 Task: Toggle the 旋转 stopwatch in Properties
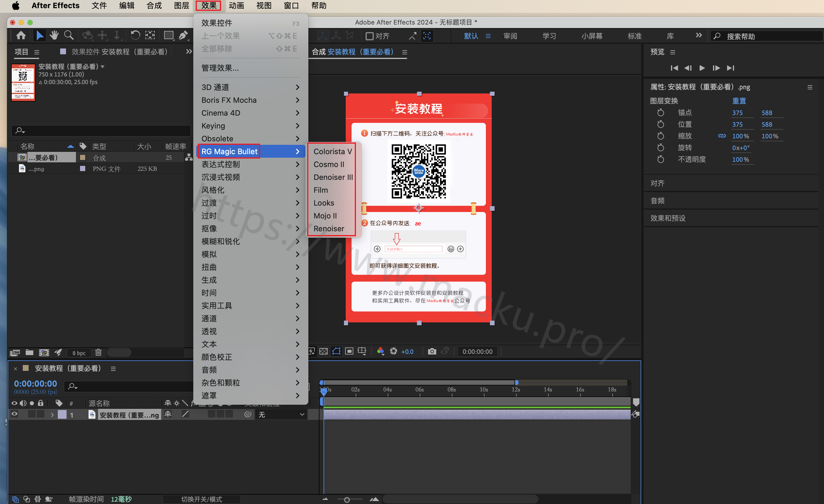(x=660, y=148)
